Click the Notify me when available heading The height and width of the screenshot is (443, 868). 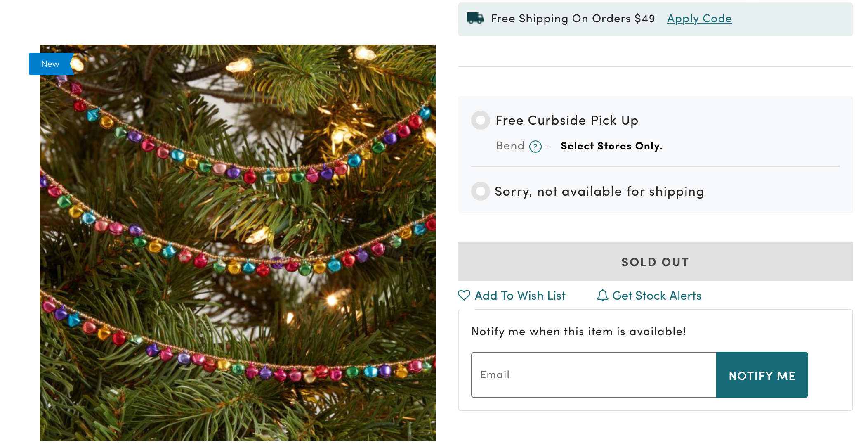(578, 332)
